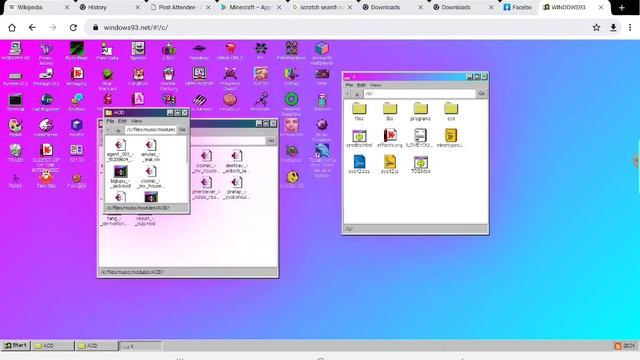
Task: Launch the CodeMirror desktop icon
Action: [46, 127]
